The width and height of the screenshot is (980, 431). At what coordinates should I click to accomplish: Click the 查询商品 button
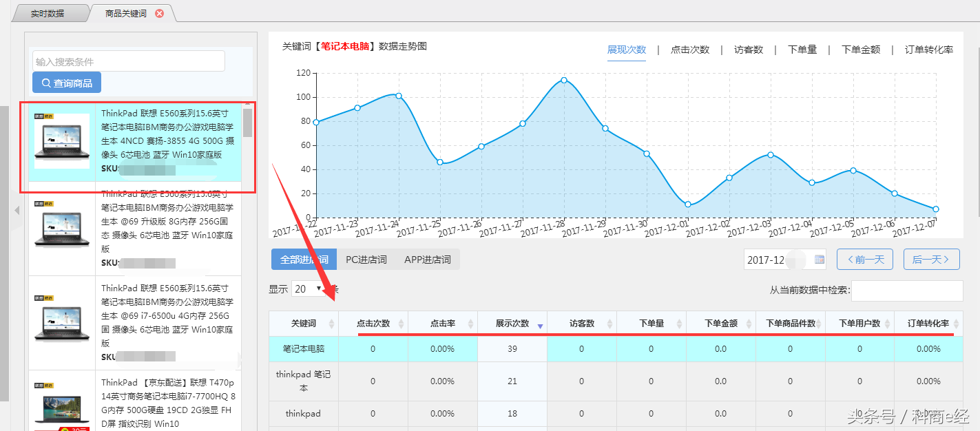67,83
